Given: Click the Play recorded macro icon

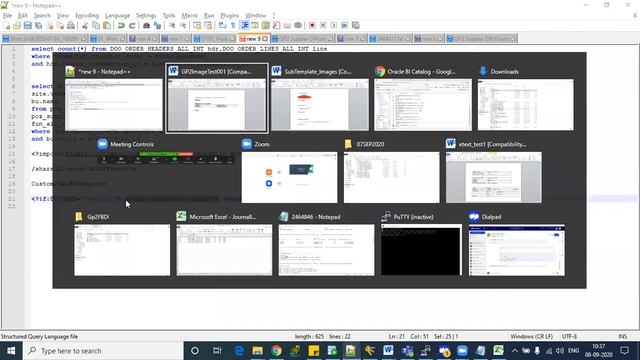Looking at the screenshot, I should click(334, 26).
